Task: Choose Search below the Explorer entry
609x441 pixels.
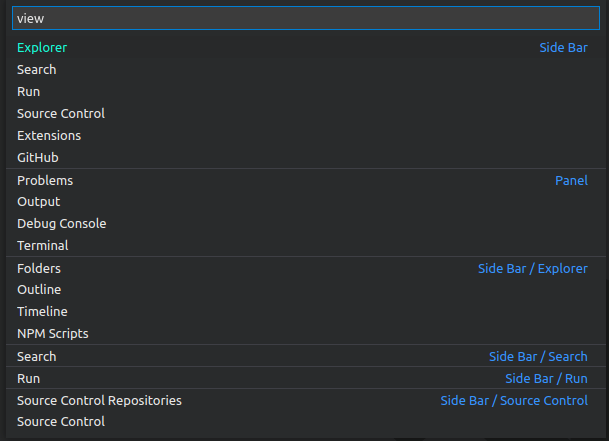Action: (x=37, y=70)
